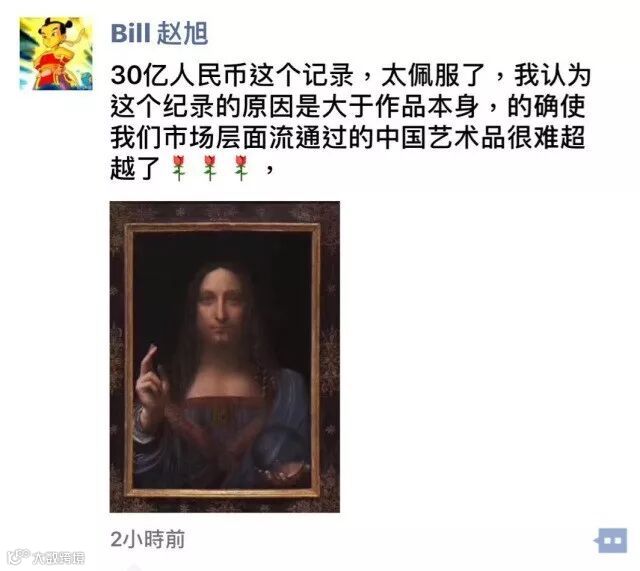Select the text 30亿人民币这个记录

[x=232, y=76]
